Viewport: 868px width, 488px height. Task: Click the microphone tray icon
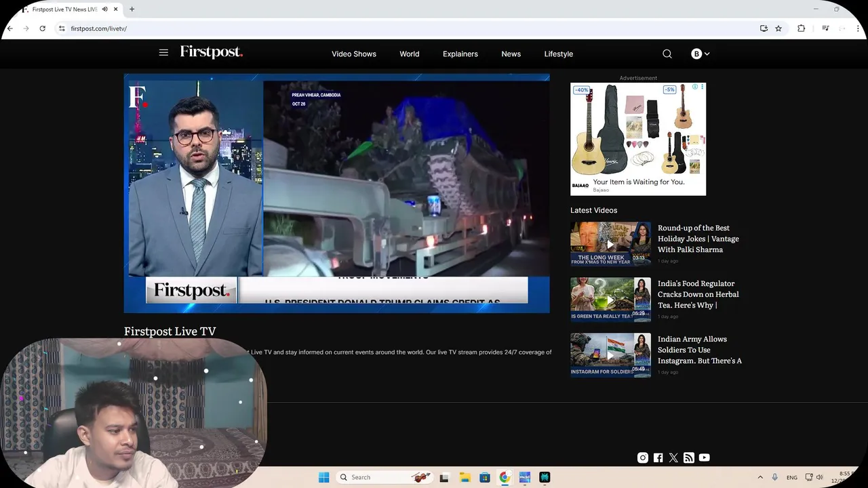[775, 477]
